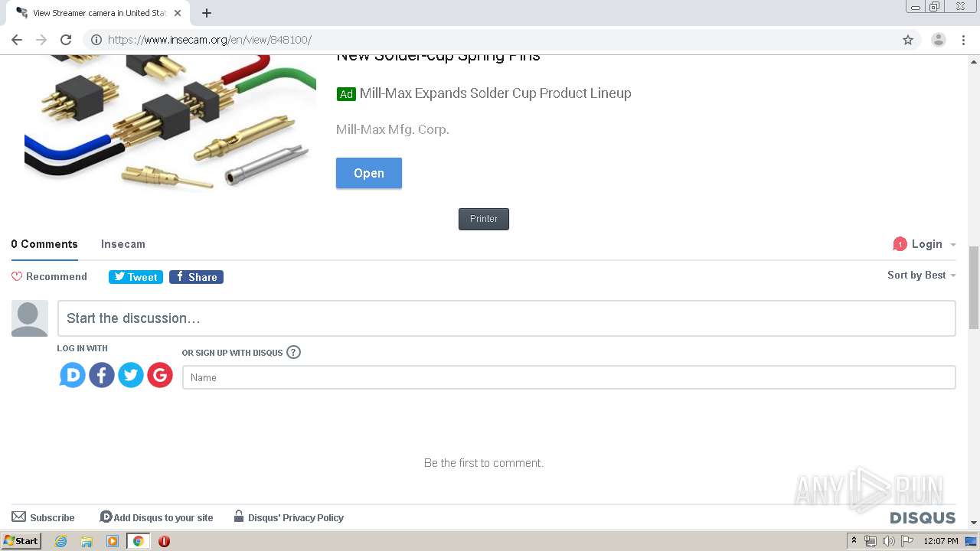Bookmark this page with the star icon
The image size is (980, 551).
[x=908, y=40]
